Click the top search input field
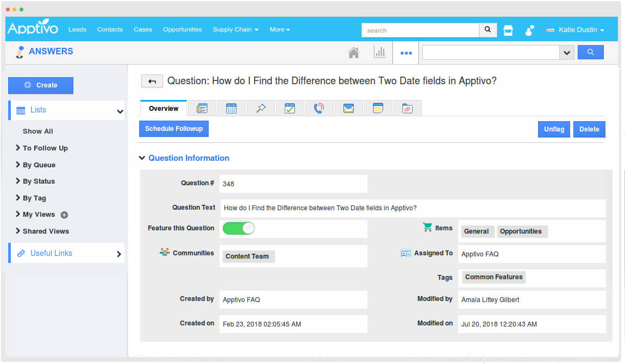 (420, 30)
